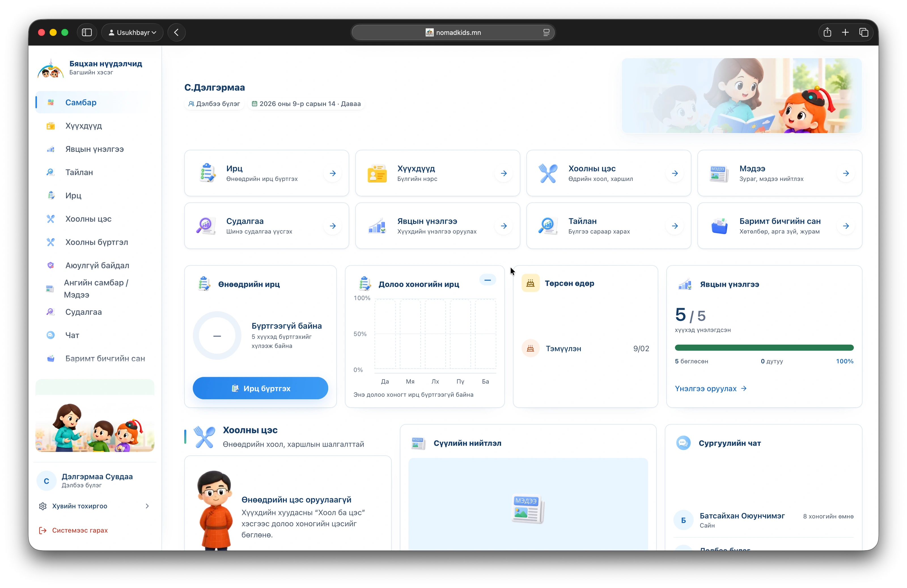This screenshot has height=588, width=907.
Task: Click the Сургуулийн чат bubble icon
Action: 683,443
